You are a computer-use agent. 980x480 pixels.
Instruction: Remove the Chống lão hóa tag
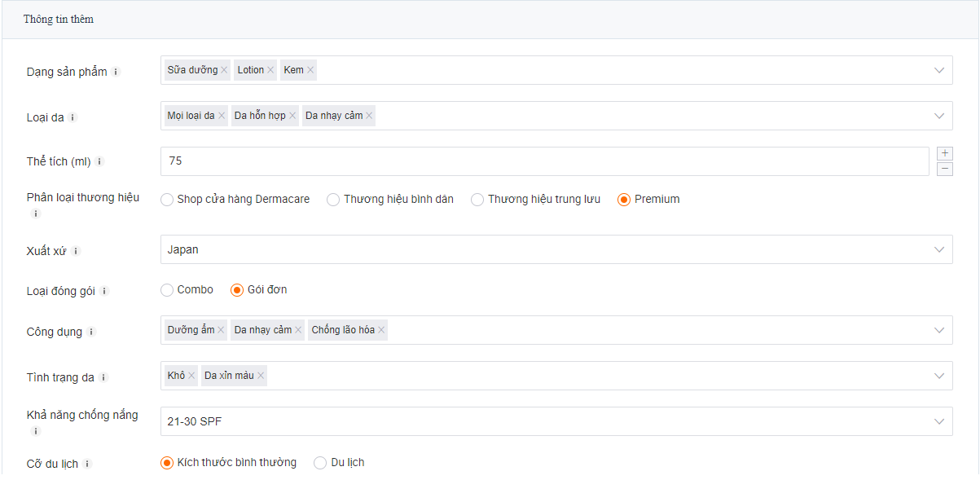(x=381, y=330)
